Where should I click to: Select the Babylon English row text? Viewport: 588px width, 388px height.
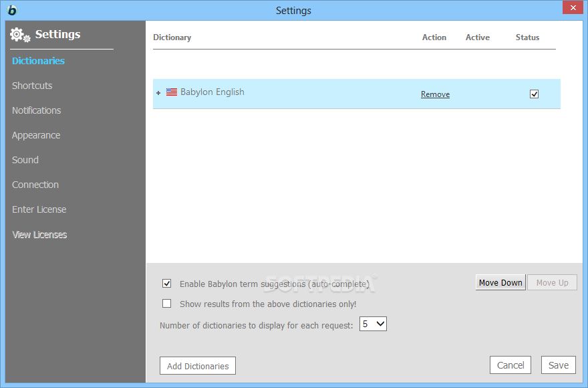click(x=212, y=92)
